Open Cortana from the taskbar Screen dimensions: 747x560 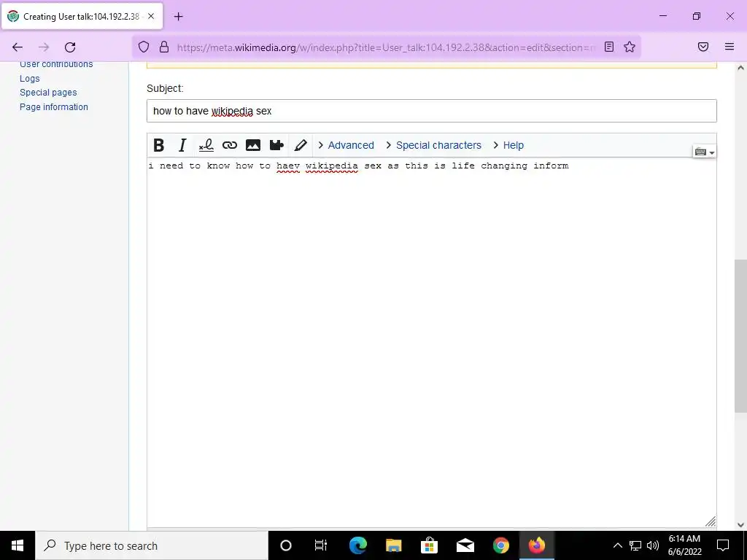(x=285, y=545)
